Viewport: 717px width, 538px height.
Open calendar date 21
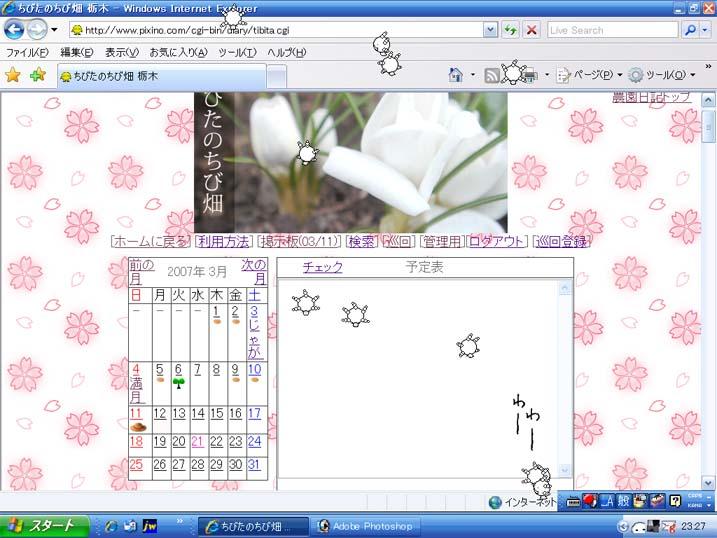coord(197,442)
